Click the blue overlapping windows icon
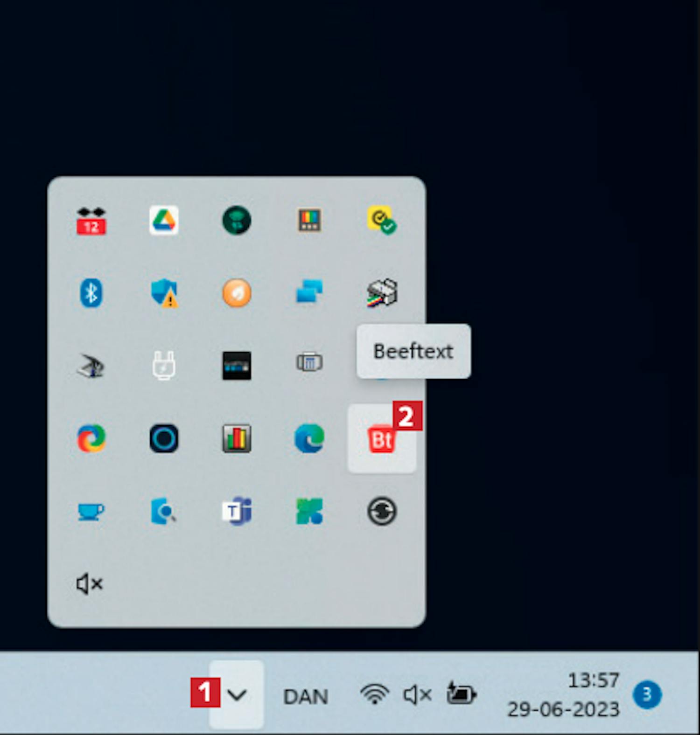Screen dimensions: 700x735 pos(309,291)
